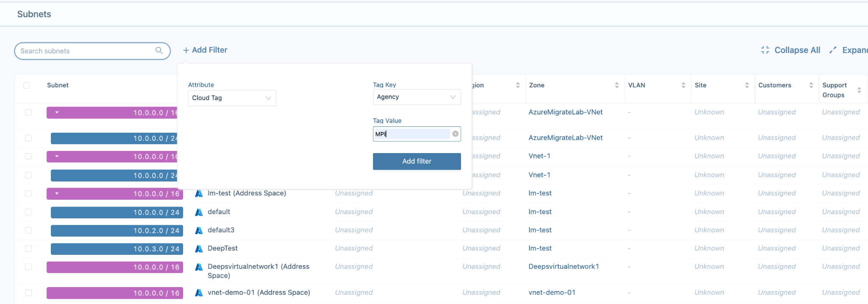
Task: Check the default3 subnet row checkbox
Action: [28, 230]
